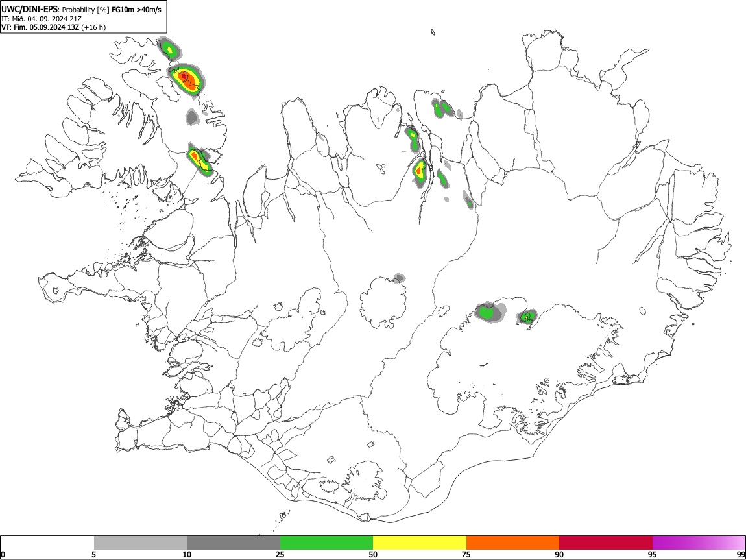Click the legend value '75'
This screenshot has width=746, height=560.
[466, 554]
